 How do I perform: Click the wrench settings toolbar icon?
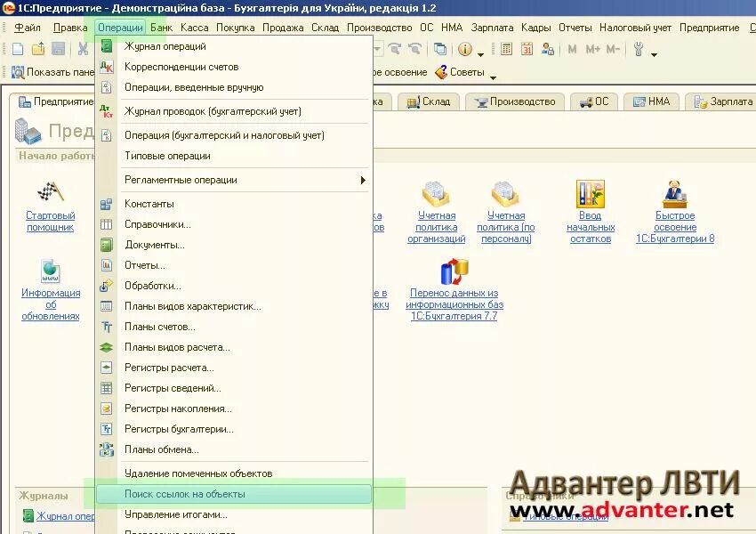click(639, 49)
